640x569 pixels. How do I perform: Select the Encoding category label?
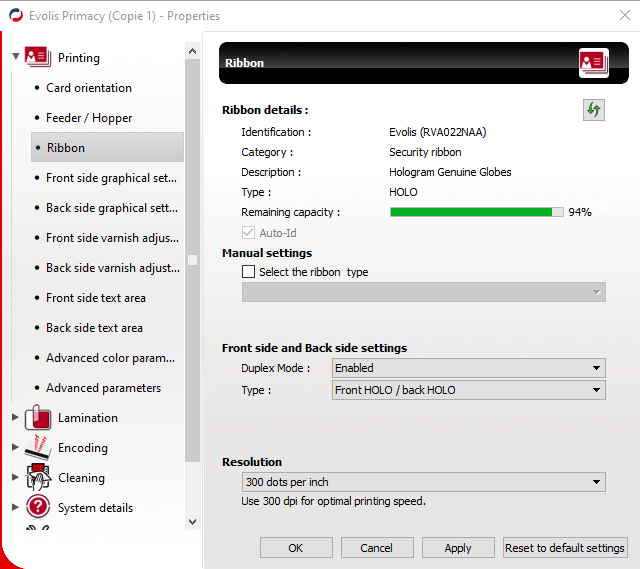click(83, 448)
